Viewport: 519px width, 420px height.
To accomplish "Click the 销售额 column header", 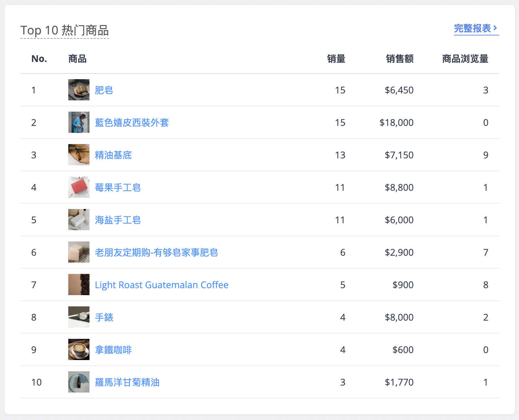I will click(x=400, y=59).
